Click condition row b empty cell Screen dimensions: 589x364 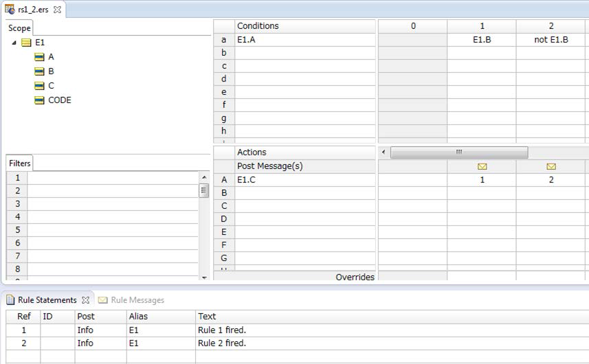click(x=305, y=53)
